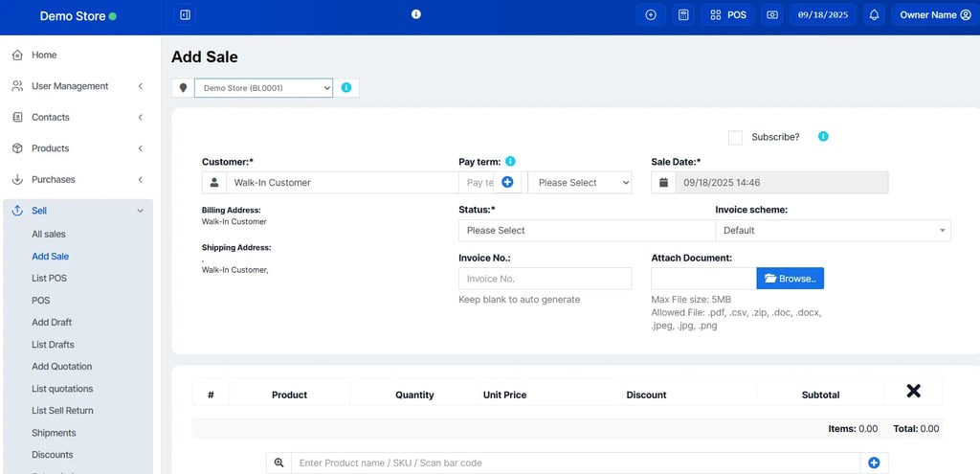The image size is (980, 474).
Task: Open All sales list
Action: [x=49, y=234]
